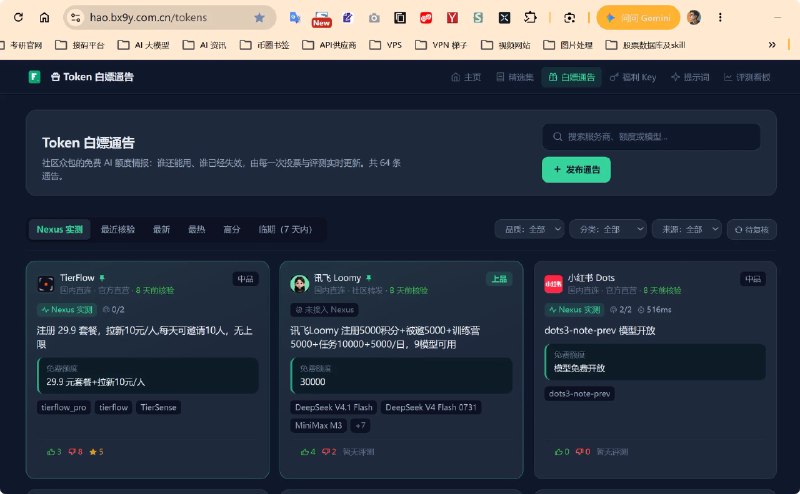Click the DeepSeek V4.1 Flash tag
This screenshot has height=494, width=800.
coord(334,407)
